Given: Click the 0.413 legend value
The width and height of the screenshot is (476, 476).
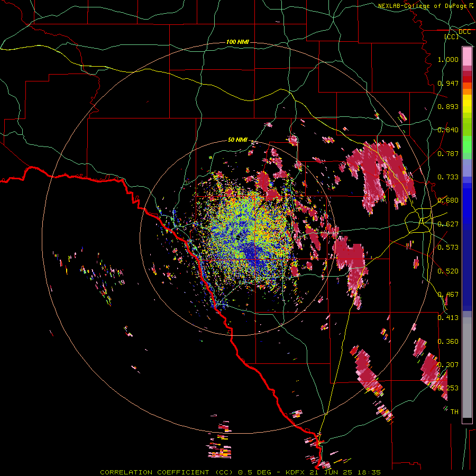Looking at the screenshot, I should [x=448, y=318].
